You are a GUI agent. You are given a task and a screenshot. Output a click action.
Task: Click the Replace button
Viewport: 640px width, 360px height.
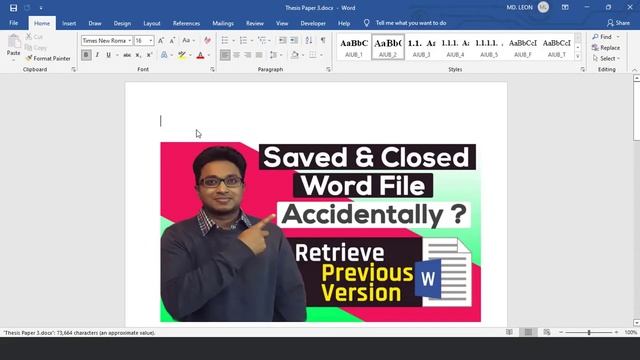(606, 48)
